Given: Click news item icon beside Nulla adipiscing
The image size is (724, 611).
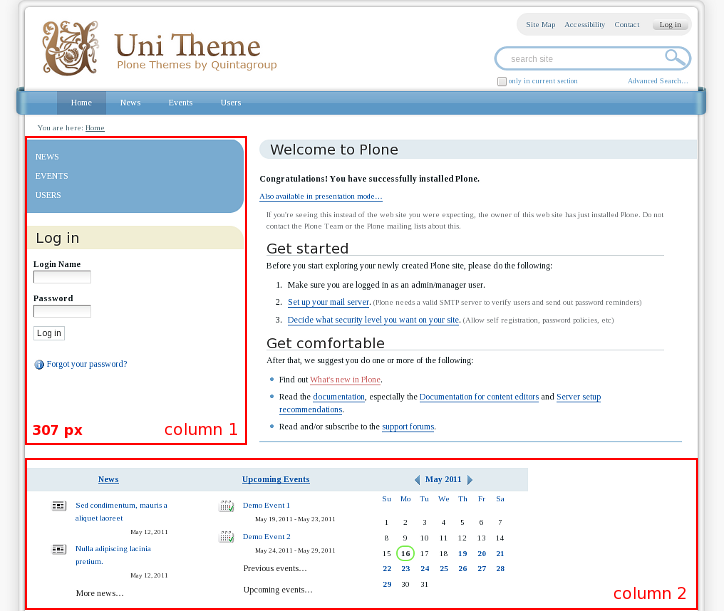Looking at the screenshot, I should point(59,549).
